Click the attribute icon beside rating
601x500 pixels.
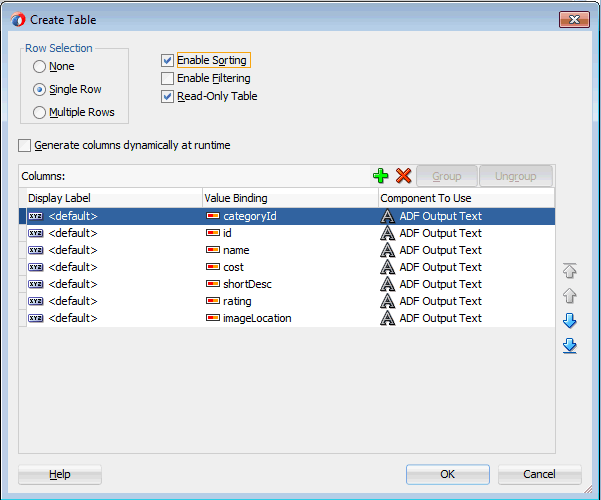click(213, 301)
